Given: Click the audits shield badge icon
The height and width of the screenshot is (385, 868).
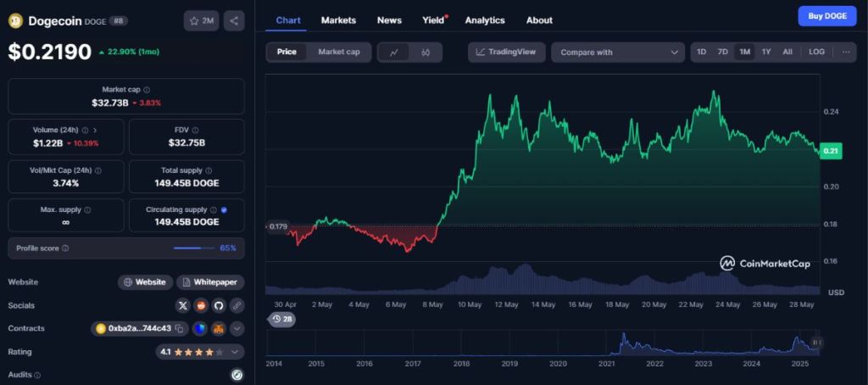Looking at the screenshot, I should pyautogui.click(x=236, y=374).
